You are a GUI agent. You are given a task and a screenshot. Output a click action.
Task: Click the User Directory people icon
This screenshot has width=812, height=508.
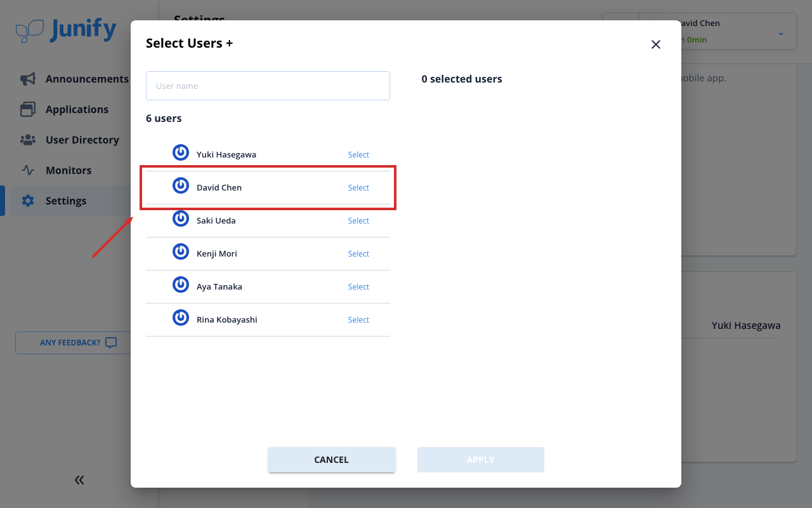click(x=28, y=140)
